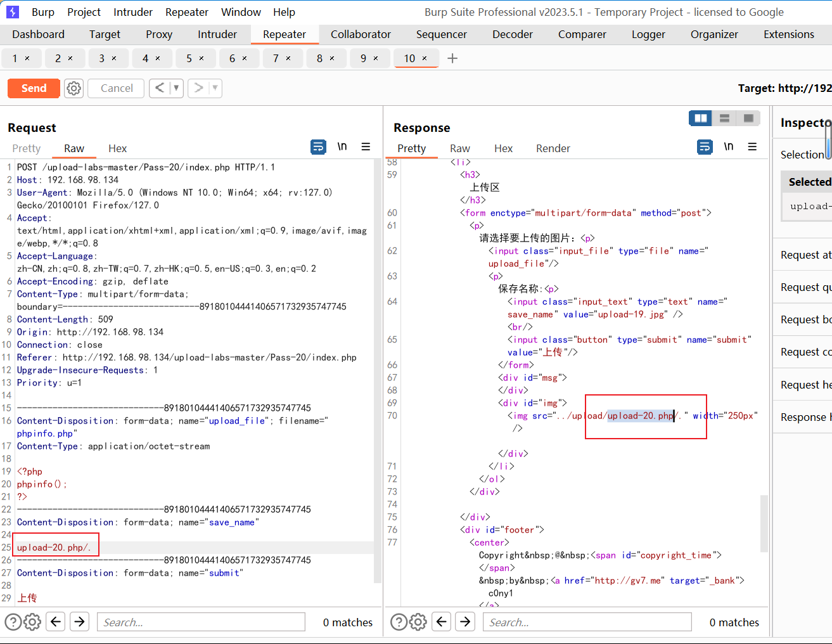The height and width of the screenshot is (644, 832).
Task: Toggle non-printable characters in Response pane
Action: [x=729, y=147]
